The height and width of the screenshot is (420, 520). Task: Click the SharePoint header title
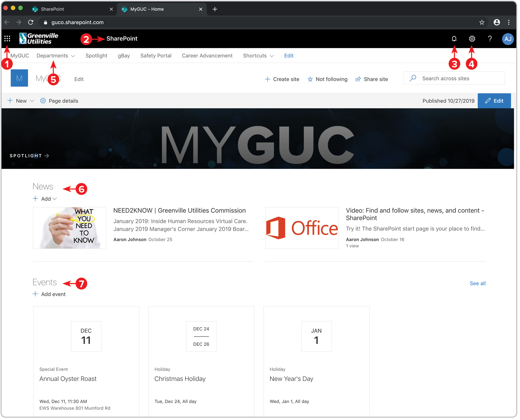pyautogui.click(x=122, y=38)
